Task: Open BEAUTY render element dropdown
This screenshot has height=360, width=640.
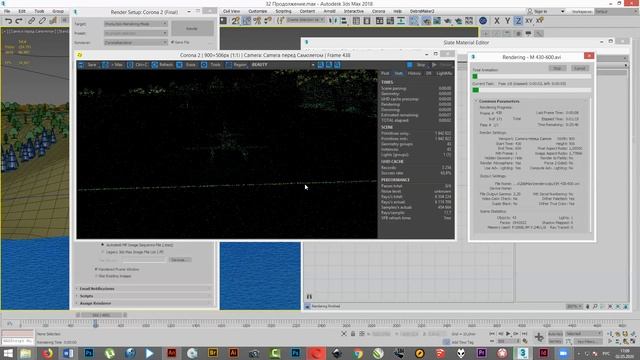Action: [282, 65]
